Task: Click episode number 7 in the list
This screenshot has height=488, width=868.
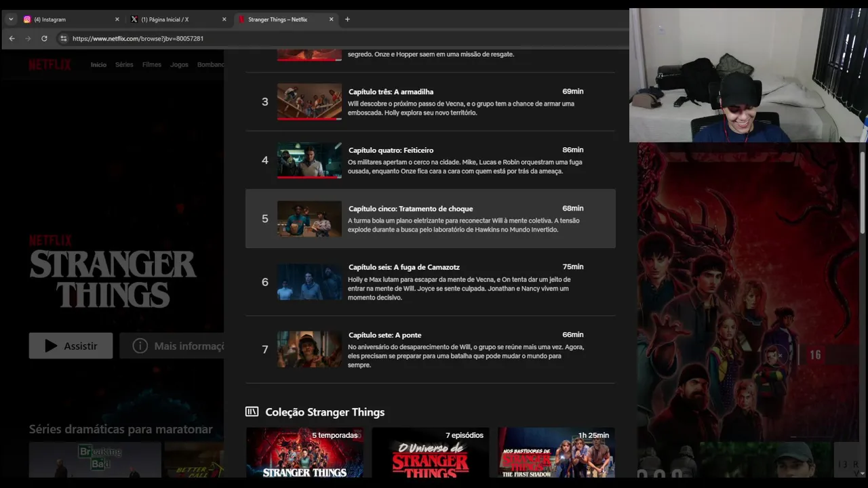Action: pyautogui.click(x=265, y=349)
